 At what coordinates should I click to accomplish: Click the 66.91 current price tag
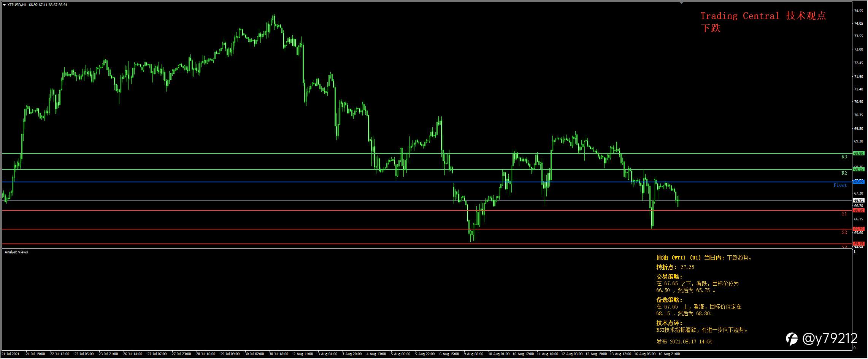click(858, 201)
